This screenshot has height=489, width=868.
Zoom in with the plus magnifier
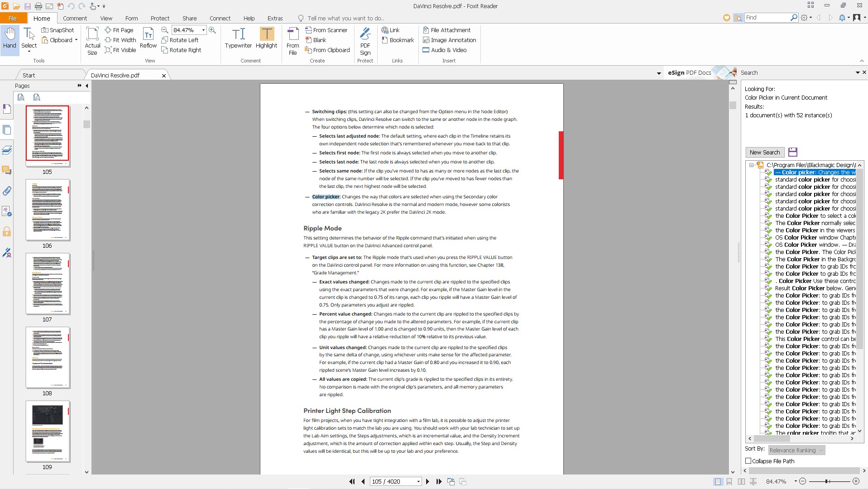click(212, 30)
